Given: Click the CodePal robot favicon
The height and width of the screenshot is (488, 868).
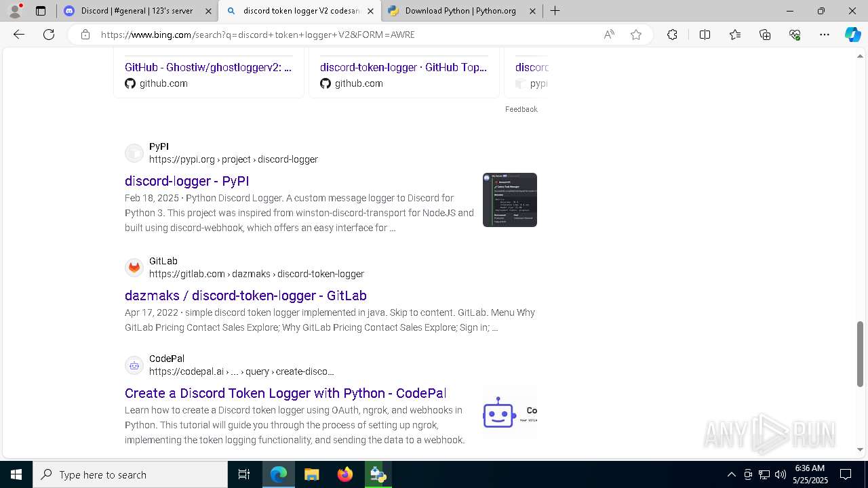Looking at the screenshot, I should (x=134, y=365).
